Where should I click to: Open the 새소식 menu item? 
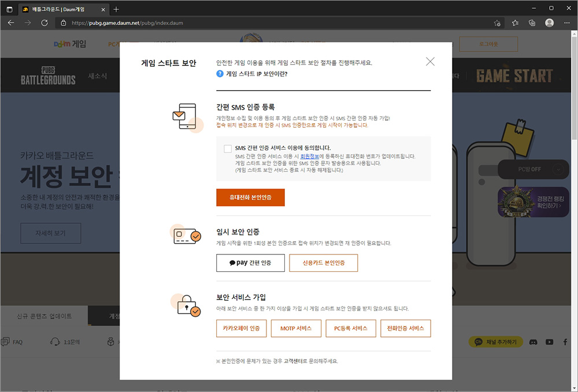pos(97,76)
